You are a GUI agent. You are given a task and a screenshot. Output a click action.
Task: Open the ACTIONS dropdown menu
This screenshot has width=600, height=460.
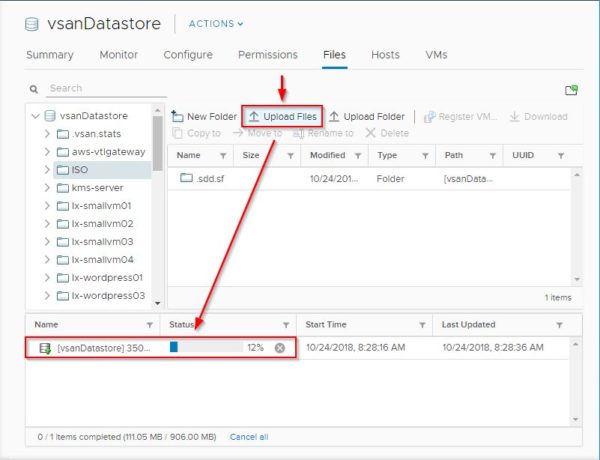pyautogui.click(x=216, y=24)
